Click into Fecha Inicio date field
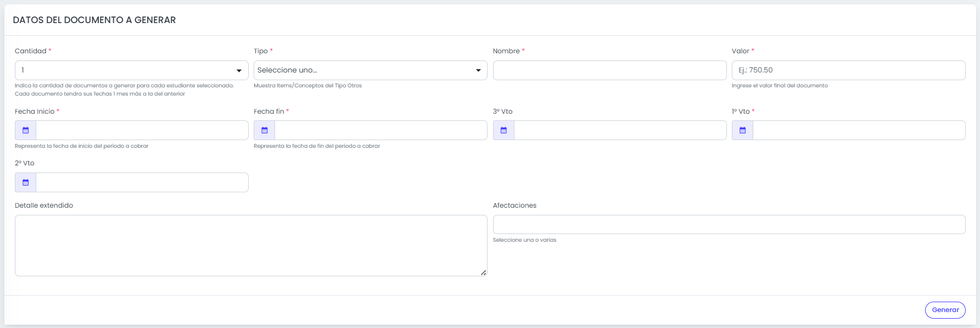 coord(142,130)
